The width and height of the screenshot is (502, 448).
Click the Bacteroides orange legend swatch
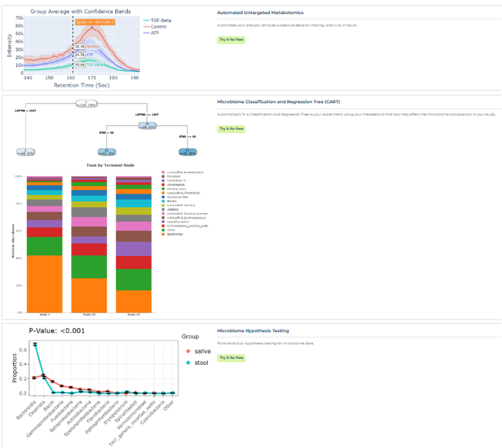(163, 234)
